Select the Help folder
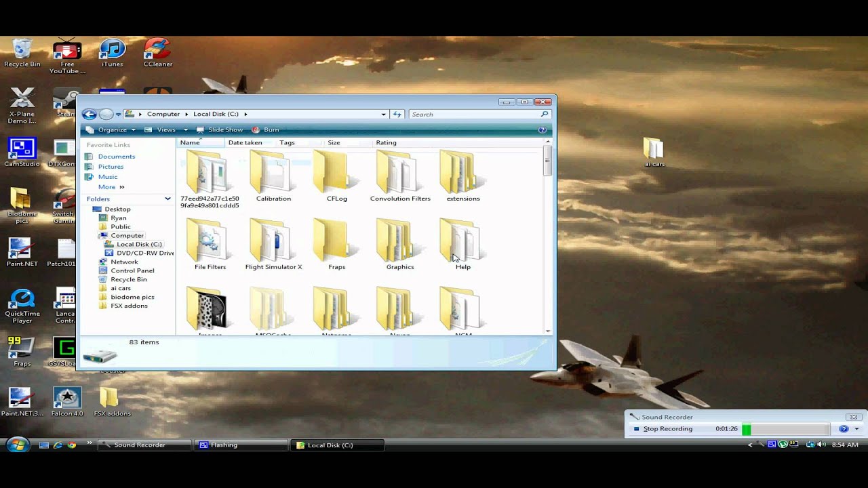Image resolution: width=868 pixels, height=488 pixels. [x=463, y=245]
